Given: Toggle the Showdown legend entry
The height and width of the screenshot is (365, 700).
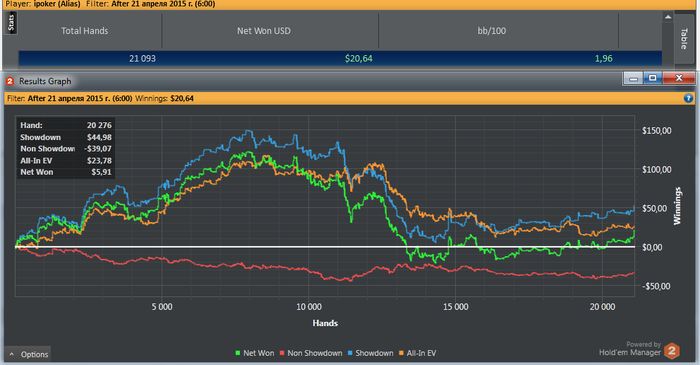Looking at the screenshot, I should click(x=370, y=353).
